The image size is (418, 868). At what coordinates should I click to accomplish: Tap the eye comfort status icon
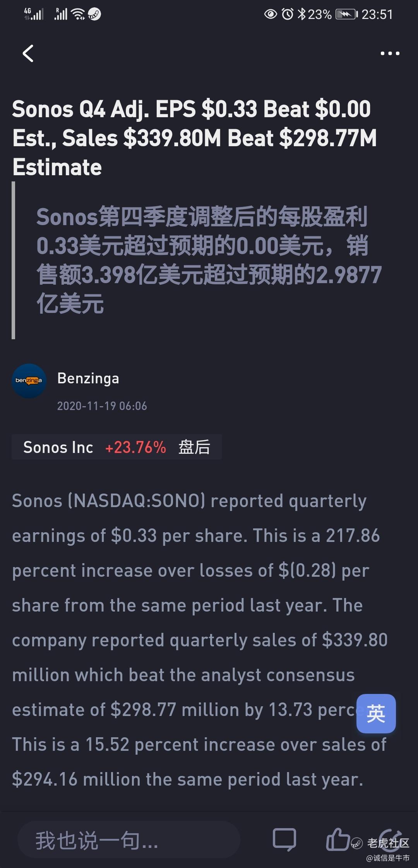point(271,14)
